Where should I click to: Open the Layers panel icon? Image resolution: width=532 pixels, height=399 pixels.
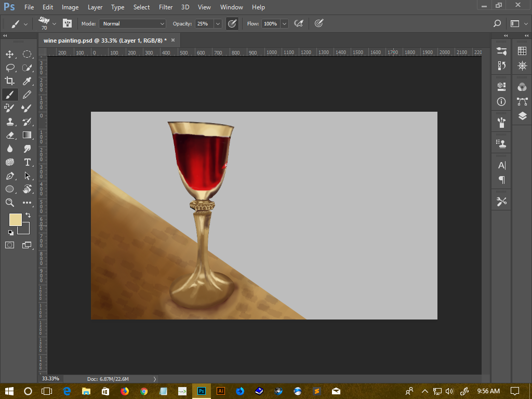(x=522, y=116)
